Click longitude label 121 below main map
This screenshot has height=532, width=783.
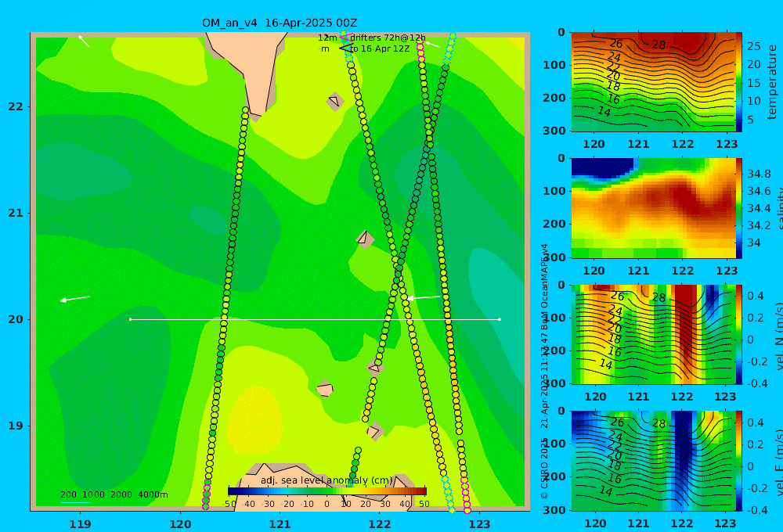pyautogui.click(x=280, y=524)
